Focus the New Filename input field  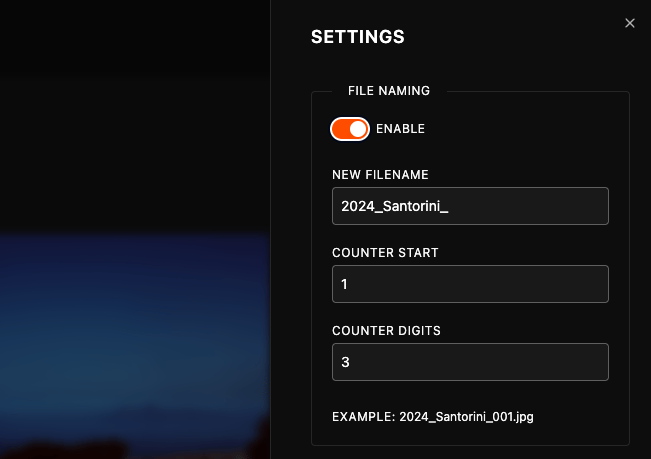tap(470, 206)
